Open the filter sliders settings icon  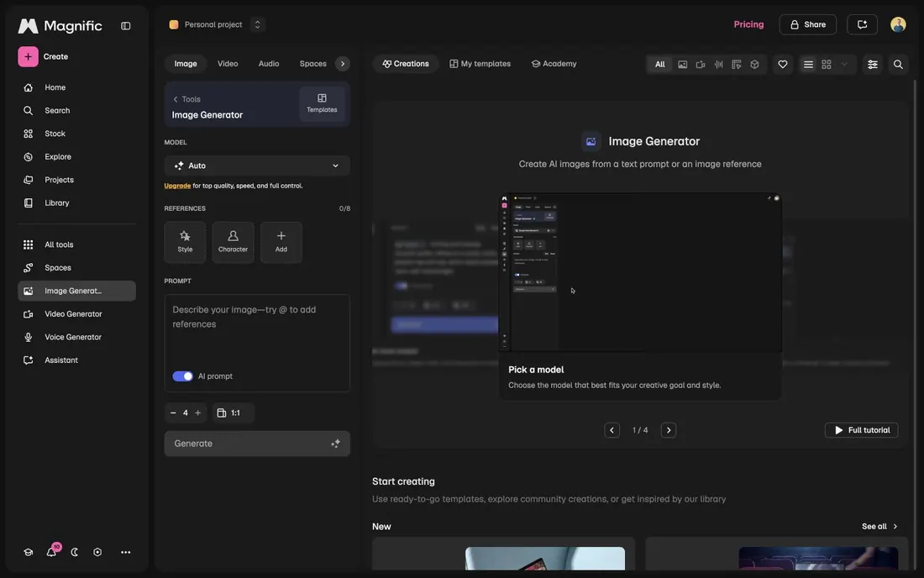[x=872, y=64]
